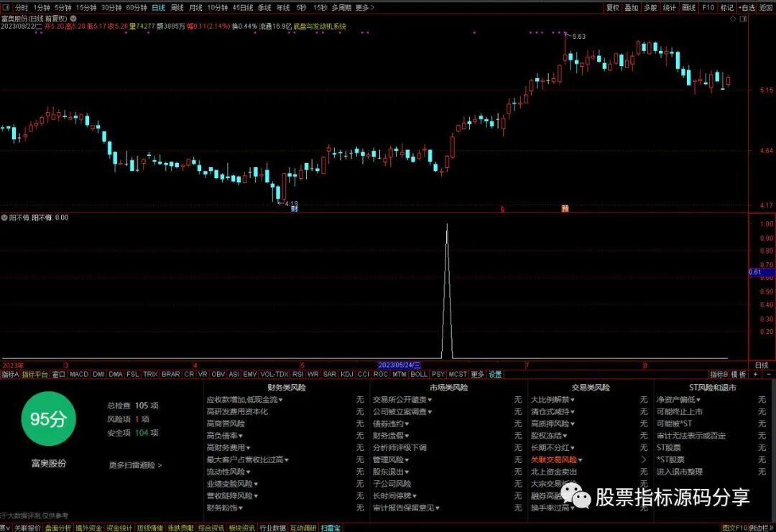Select the KDJ indicator
Image resolution: width=776 pixels, height=532 pixels.
(347, 374)
